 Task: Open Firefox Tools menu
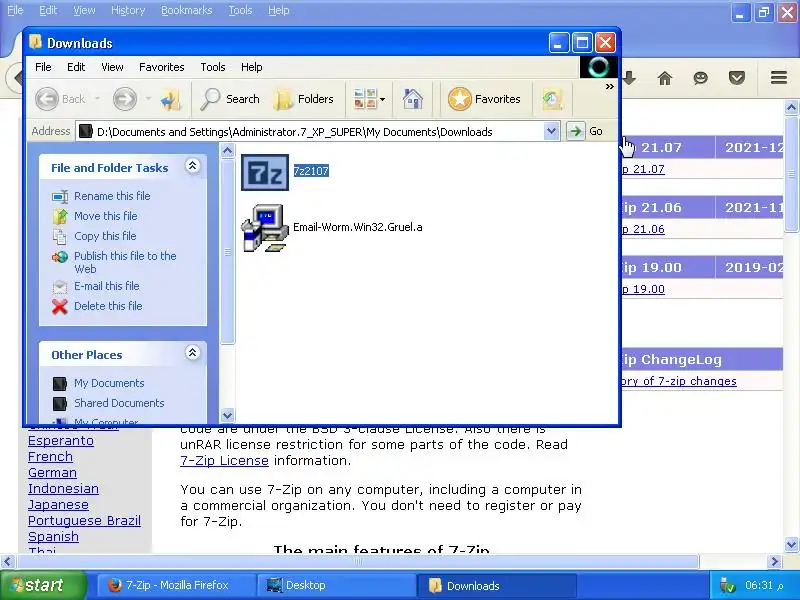240,10
